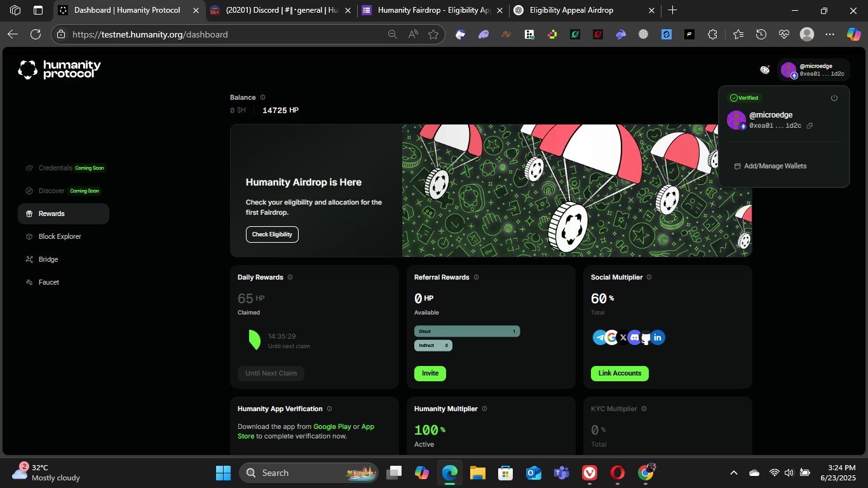Click the Discord social icon
Image resolution: width=868 pixels, height=488 pixels.
click(x=634, y=337)
